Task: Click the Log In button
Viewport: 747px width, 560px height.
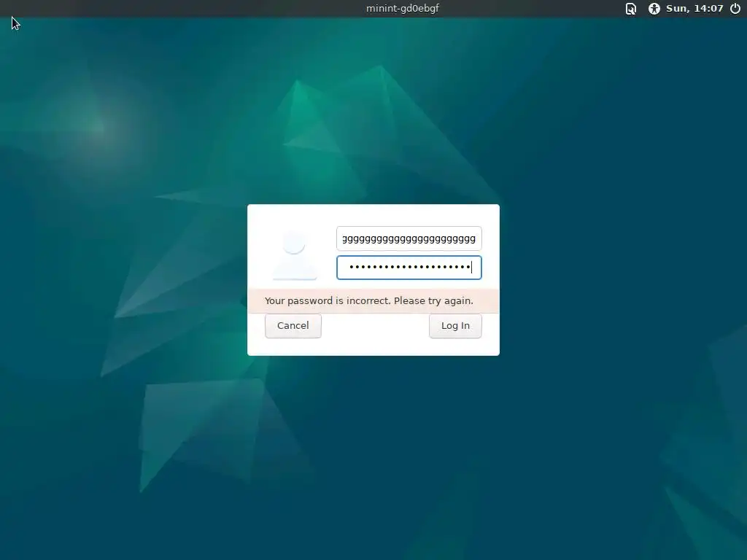Action: (455, 326)
